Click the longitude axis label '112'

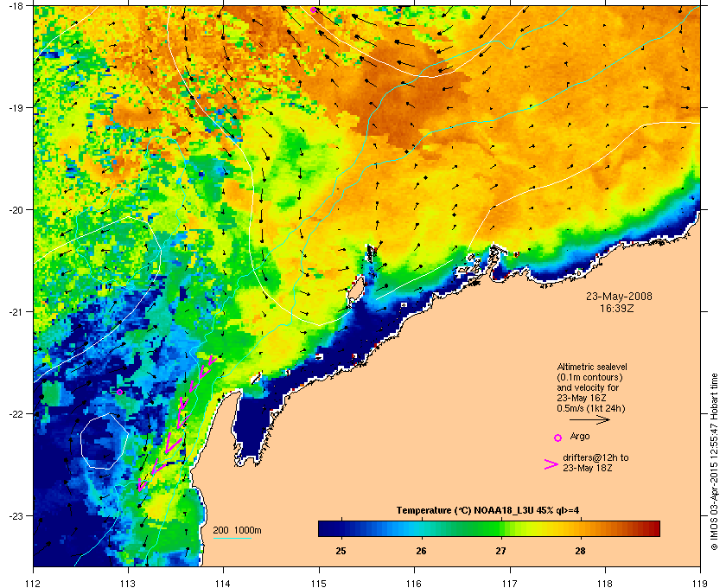click(34, 584)
